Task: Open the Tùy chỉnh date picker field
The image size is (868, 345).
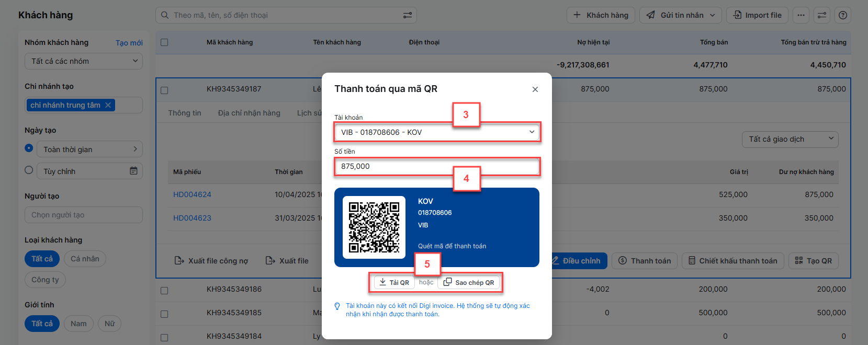Action: pyautogui.click(x=89, y=171)
